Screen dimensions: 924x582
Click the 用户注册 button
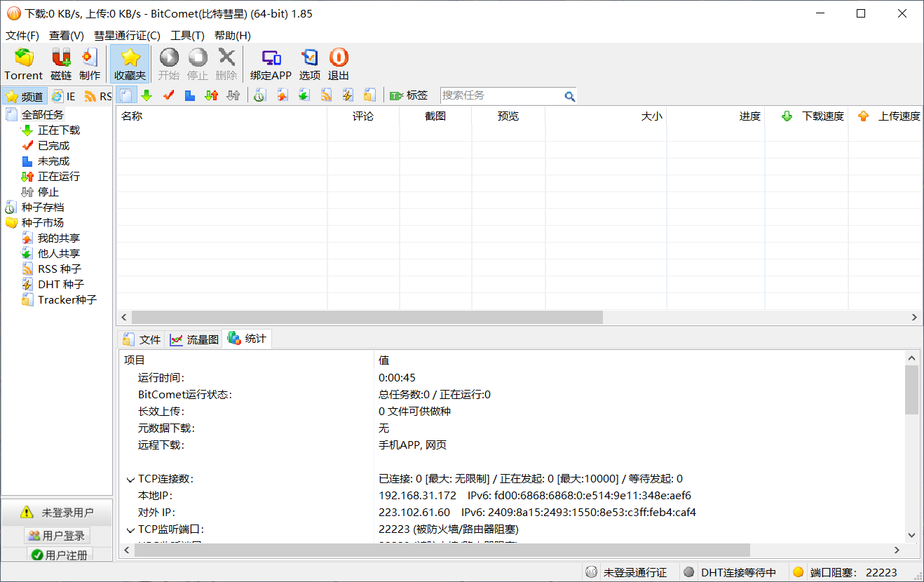(60, 555)
